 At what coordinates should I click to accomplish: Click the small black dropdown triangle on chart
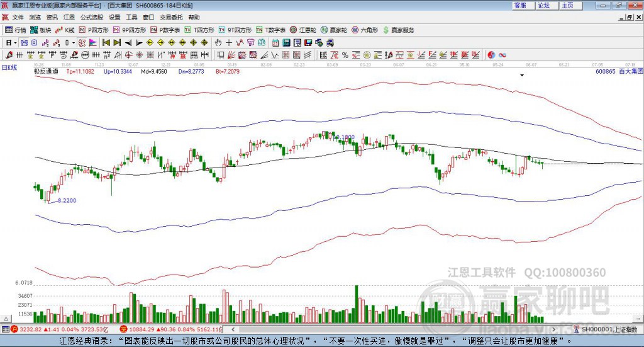tap(522, 75)
